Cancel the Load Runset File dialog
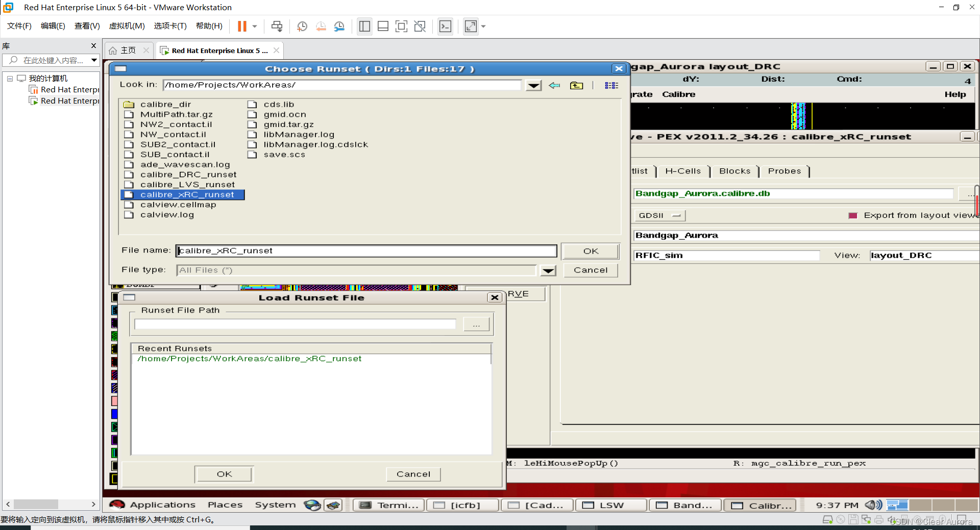Screen dimensions: 980x530 pos(413,474)
